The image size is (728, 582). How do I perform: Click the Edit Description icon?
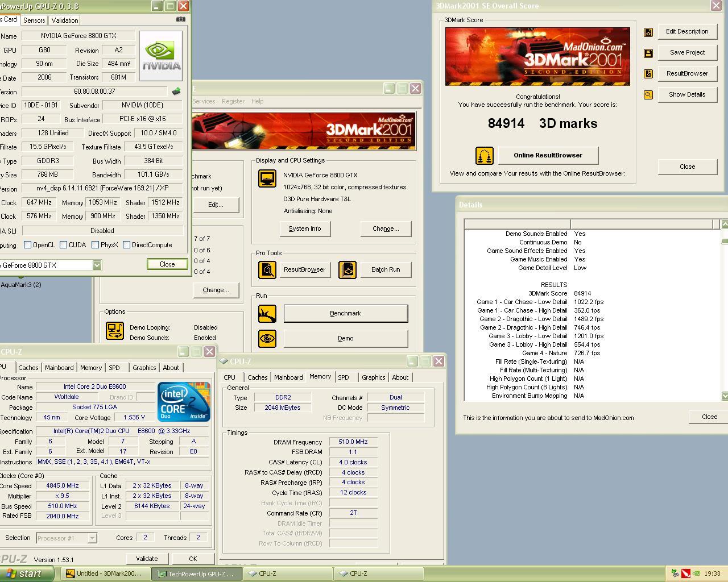coord(648,32)
